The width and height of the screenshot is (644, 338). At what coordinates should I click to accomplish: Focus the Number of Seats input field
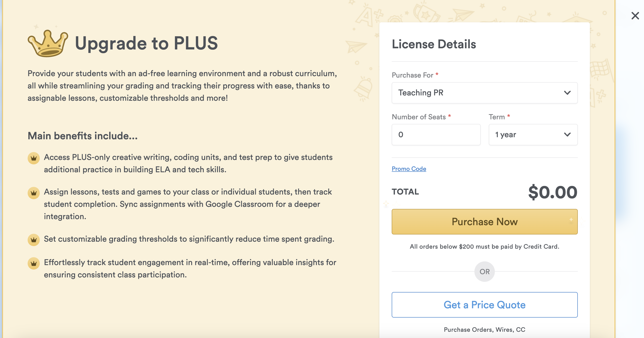[436, 135]
